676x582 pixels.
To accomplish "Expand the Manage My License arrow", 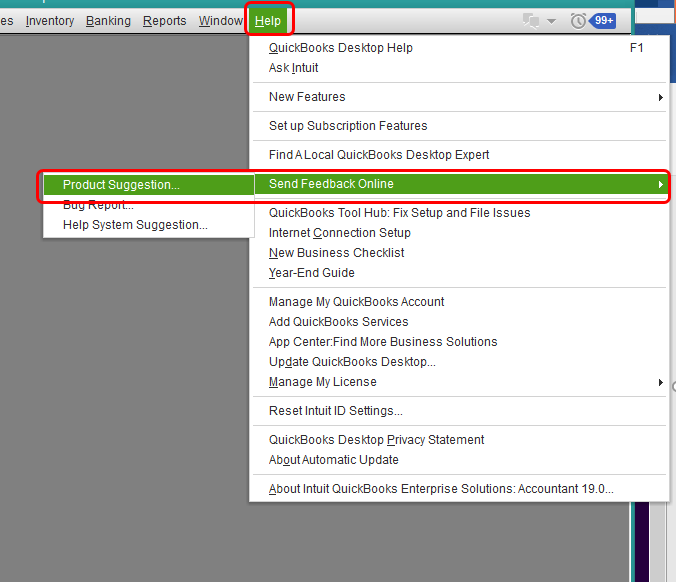I will point(660,382).
